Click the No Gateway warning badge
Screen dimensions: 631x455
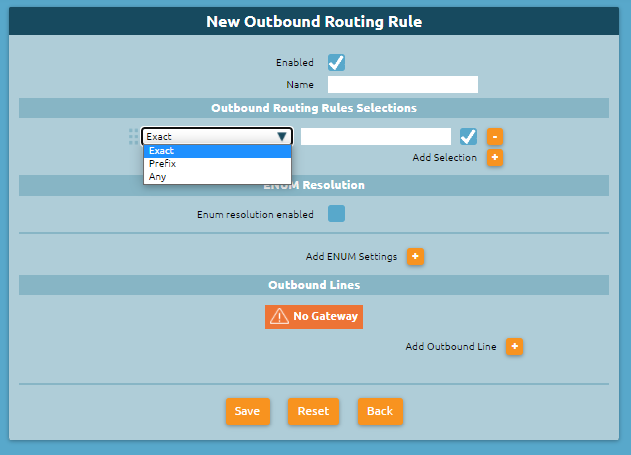pos(314,317)
